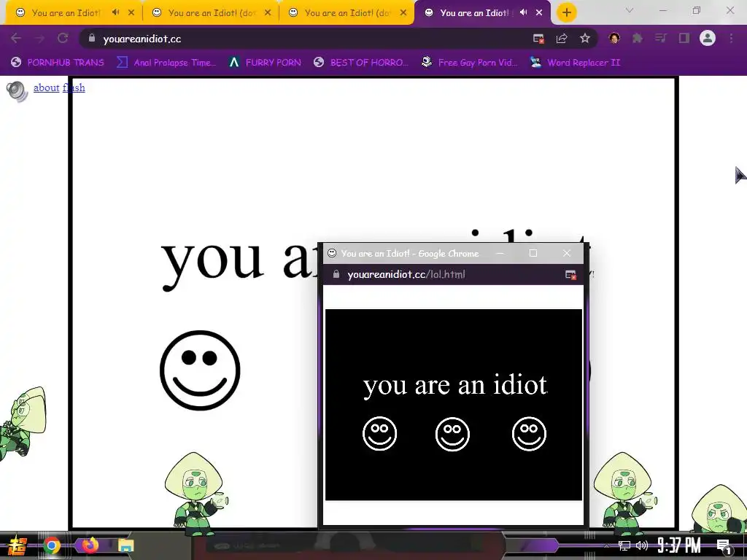Open the BEST OF HORRO bookmark
Screen dimensions: 747x560
(x=361, y=63)
